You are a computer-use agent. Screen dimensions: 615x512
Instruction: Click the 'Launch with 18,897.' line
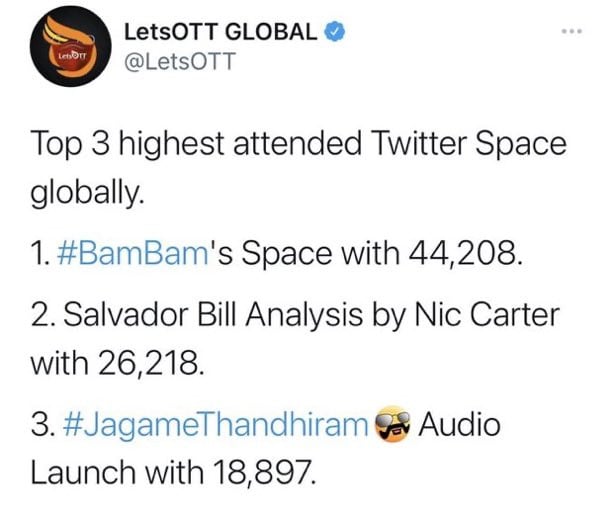173,472
